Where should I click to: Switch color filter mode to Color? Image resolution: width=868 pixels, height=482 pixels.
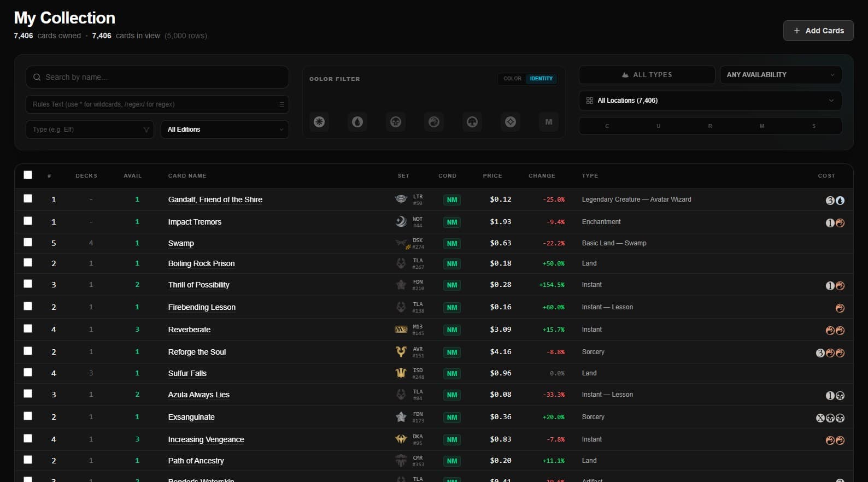coord(512,79)
